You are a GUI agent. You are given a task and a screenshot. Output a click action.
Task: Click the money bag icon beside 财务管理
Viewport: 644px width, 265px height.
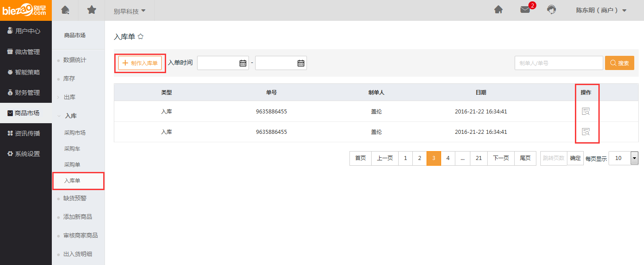coord(10,93)
